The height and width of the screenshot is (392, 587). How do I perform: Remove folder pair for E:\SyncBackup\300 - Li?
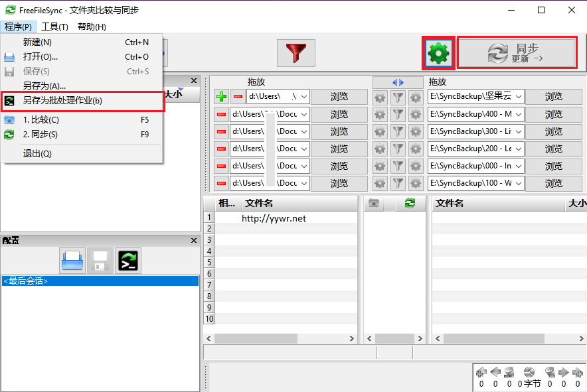point(221,131)
